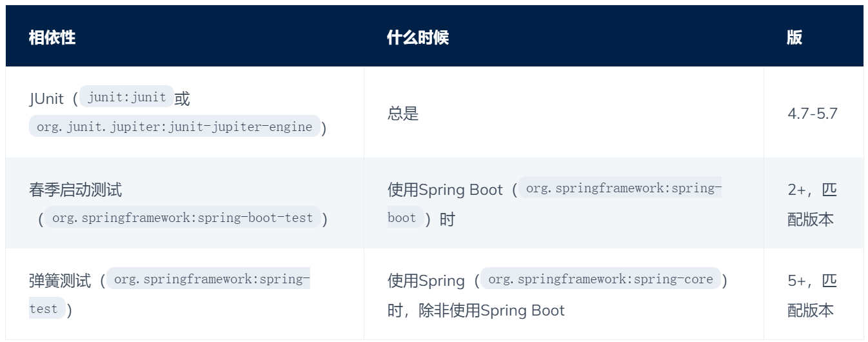
Task: Click the 什么时候 column header
Action: point(418,37)
